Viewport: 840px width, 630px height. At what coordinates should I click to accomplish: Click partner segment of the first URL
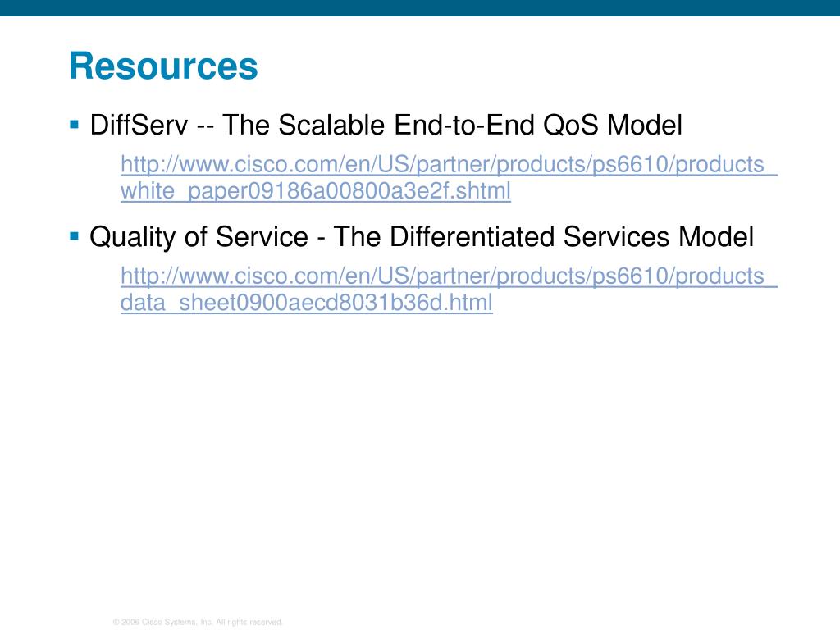click(452, 164)
